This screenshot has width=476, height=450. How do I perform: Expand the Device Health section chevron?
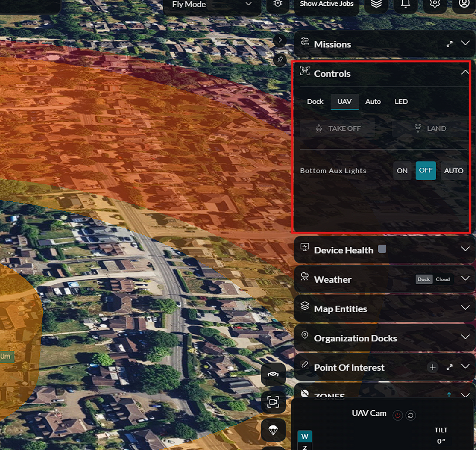point(465,249)
